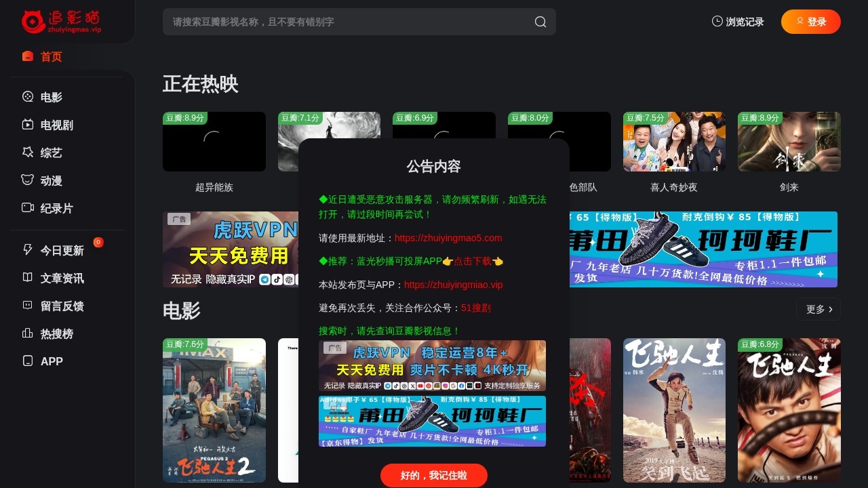This screenshot has height=488, width=868.
Task: Open link https://zhuiyingmao5.com
Action: click(x=448, y=238)
